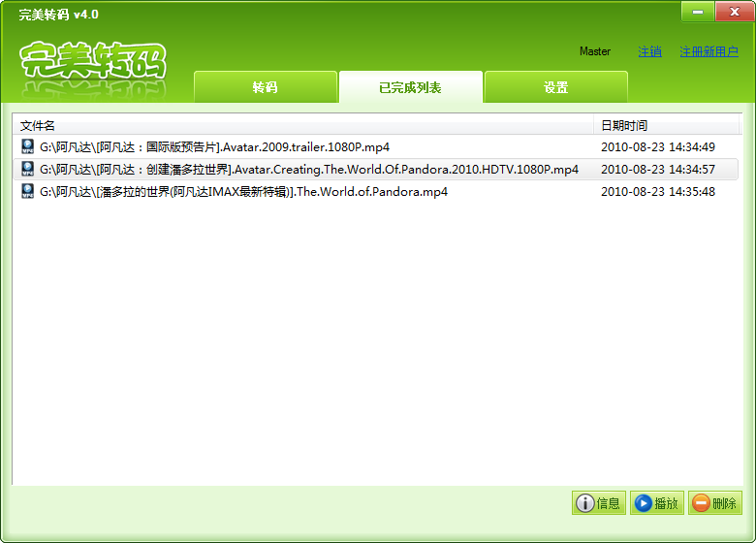
Task: Click the date 2010-08-23 14:34:57
Action: coord(658,170)
